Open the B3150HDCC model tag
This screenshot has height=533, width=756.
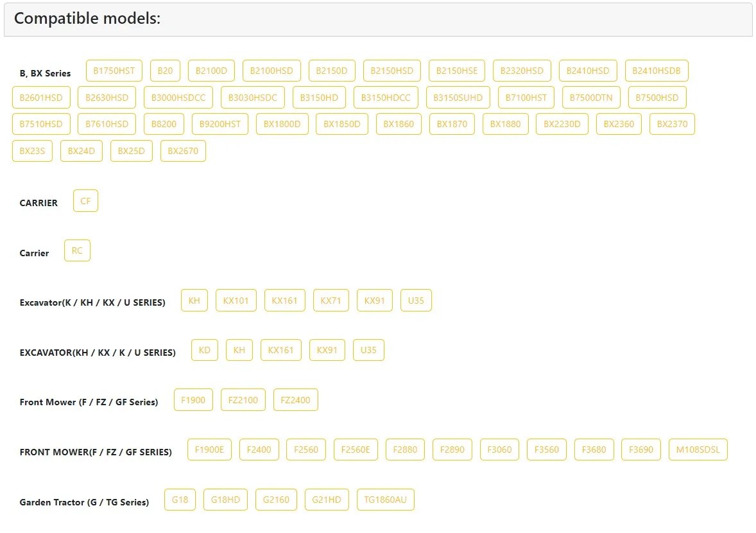[386, 98]
